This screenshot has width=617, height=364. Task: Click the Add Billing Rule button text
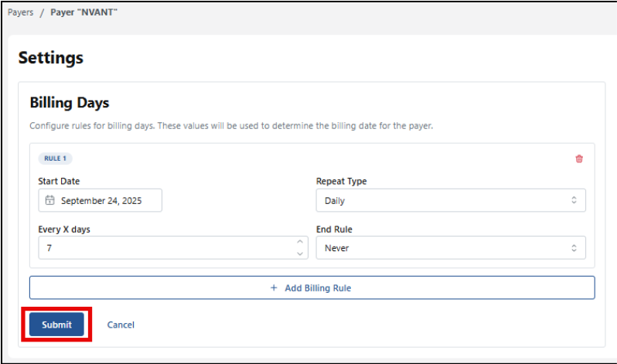tap(318, 287)
